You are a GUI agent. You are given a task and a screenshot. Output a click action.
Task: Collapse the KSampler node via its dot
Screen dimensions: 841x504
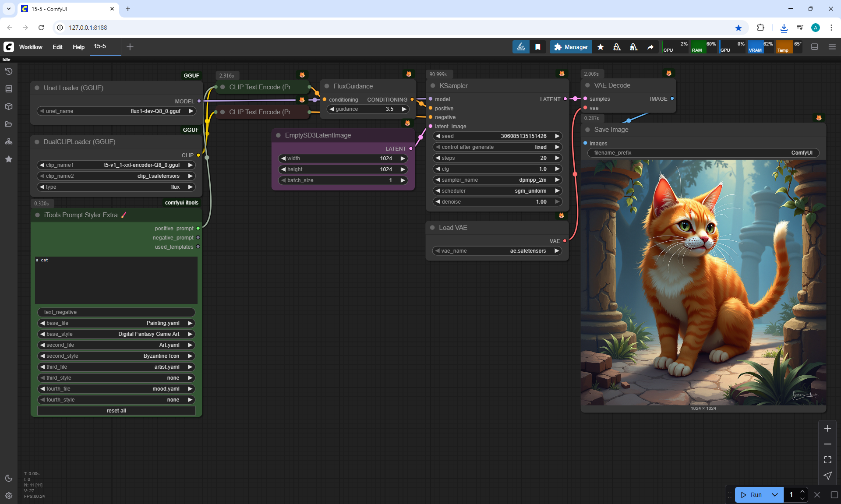pyautogui.click(x=433, y=86)
